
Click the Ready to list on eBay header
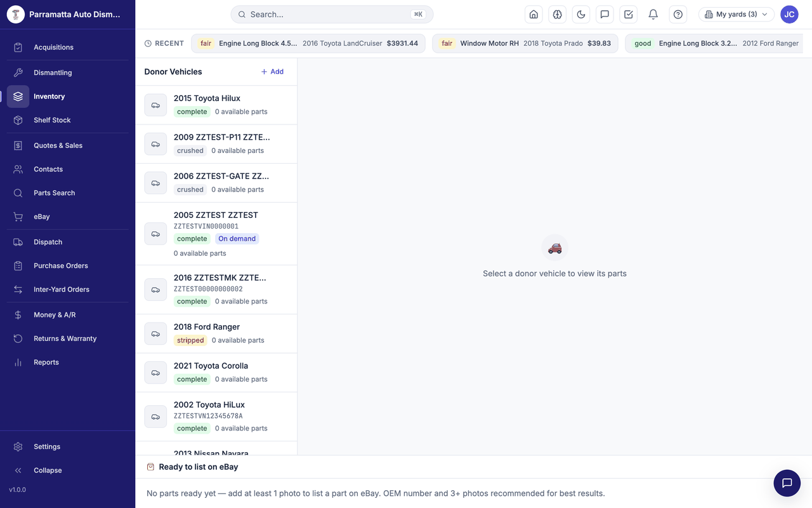coord(199,467)
